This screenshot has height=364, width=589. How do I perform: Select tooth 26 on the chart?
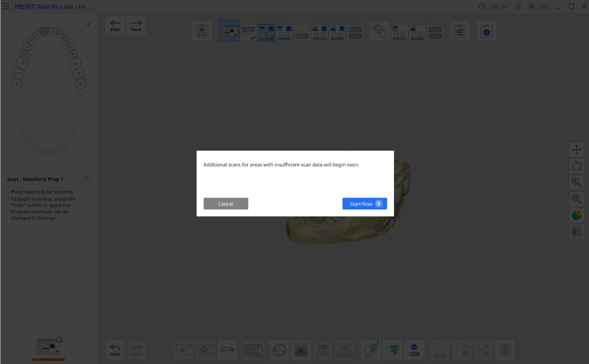75,63
